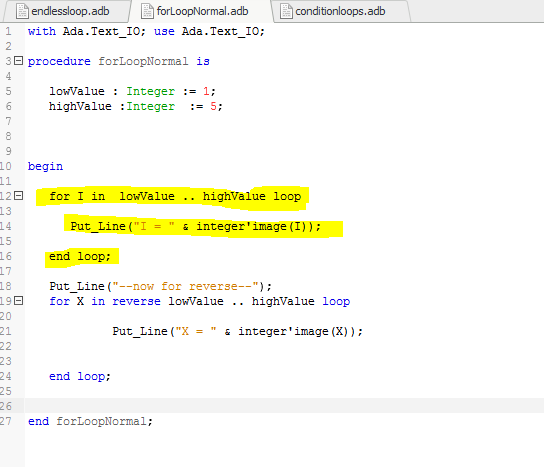This screenshot has width=544, height=467.
Task: Click the "--now for reverse--" string
Action: pos(185,286)
